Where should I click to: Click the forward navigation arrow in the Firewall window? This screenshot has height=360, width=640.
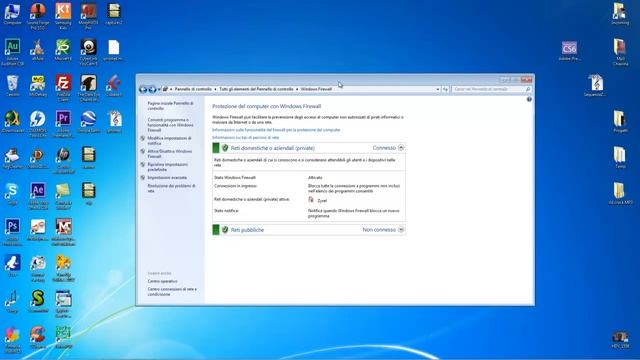tap(152, 89)
